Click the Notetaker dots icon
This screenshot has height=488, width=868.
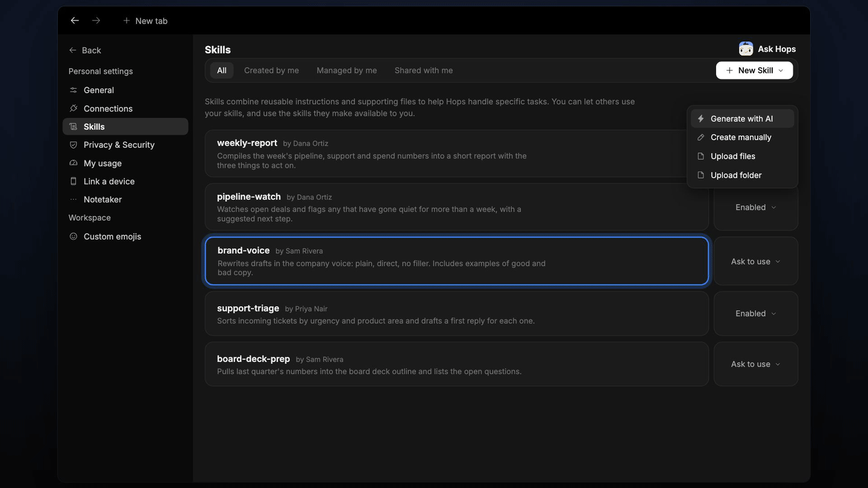[x=74, y=199]
